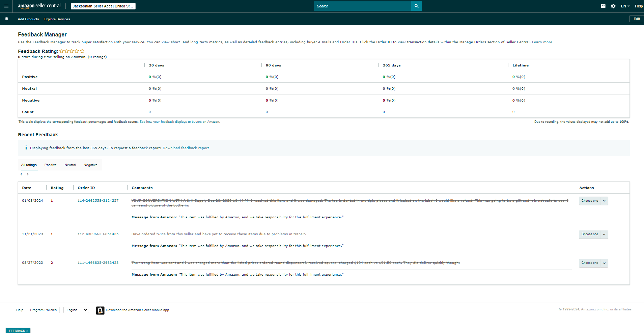Click the Help link in top bar
Image resolution: width=644 pixels, height=333 pixels.
point(639,6)
